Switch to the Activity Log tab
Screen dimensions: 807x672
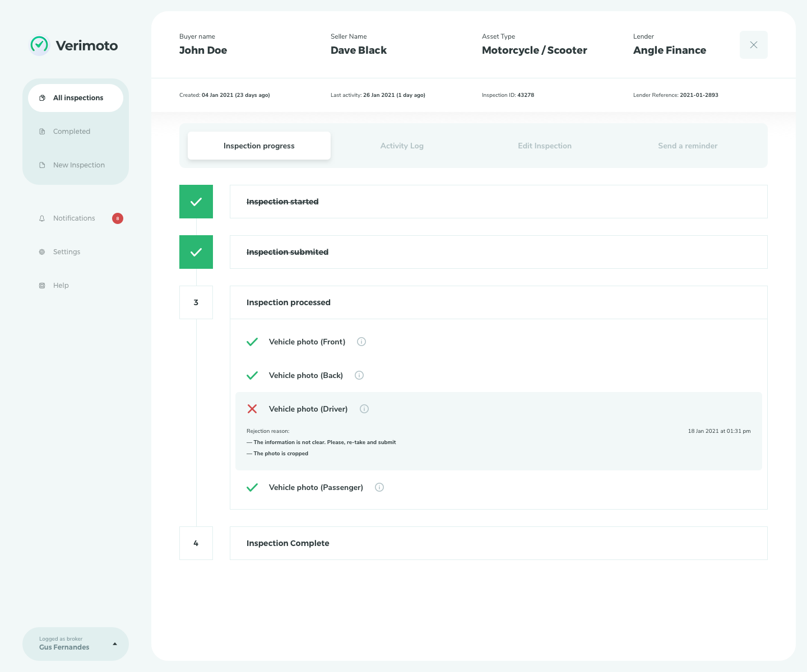[402, 146]
